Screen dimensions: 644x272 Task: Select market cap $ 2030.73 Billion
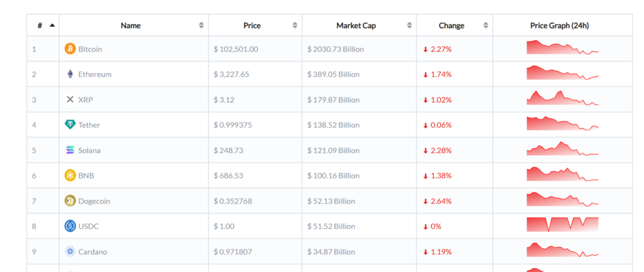tap(336, 49)
